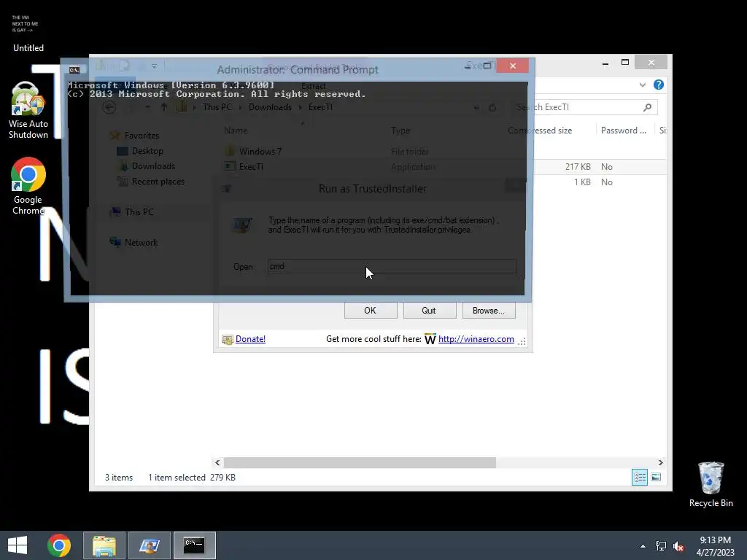The width and height of the screenshot is (747, 560).
Task: Click the Command Prompt version text line
Action: point(171,85)
